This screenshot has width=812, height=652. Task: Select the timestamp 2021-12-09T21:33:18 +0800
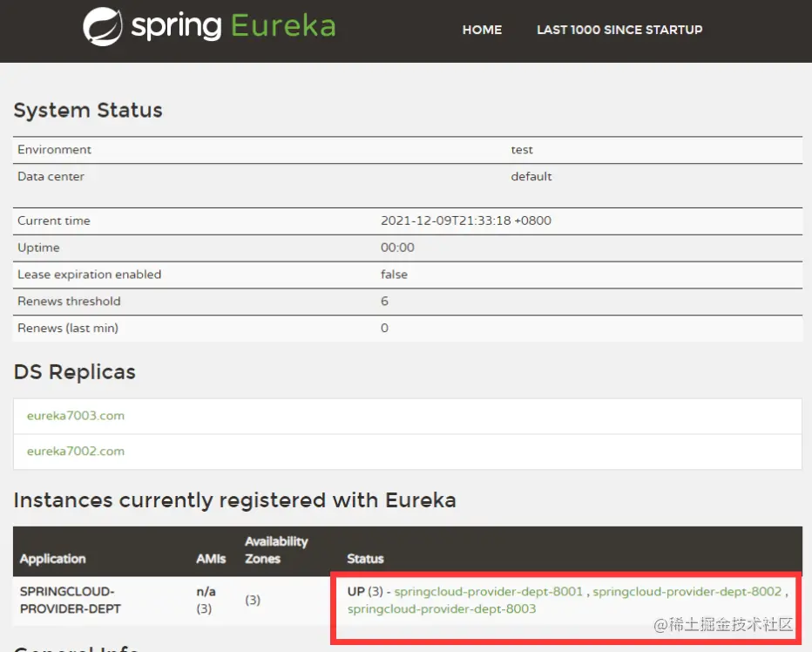point(466,221)
